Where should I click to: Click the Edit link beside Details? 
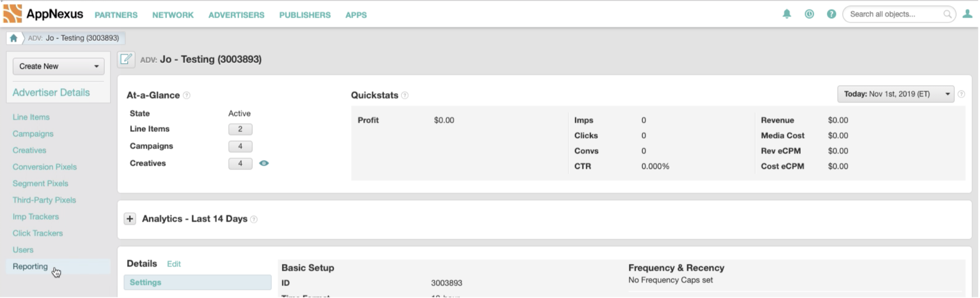pos(174,264)
